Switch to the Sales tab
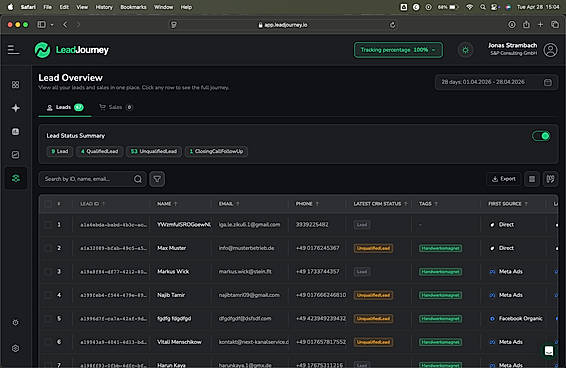The image size is (566, 368). coord(116,107)
